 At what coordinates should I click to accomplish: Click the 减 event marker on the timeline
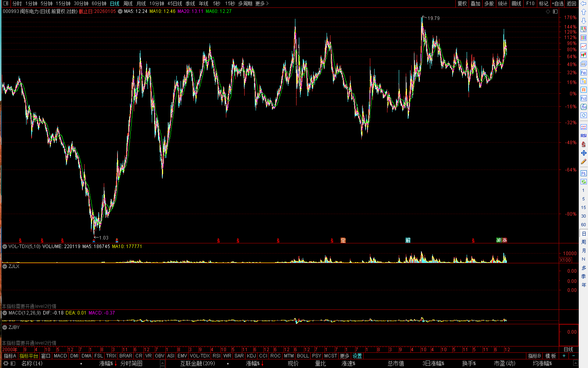(x=499, y=240)
